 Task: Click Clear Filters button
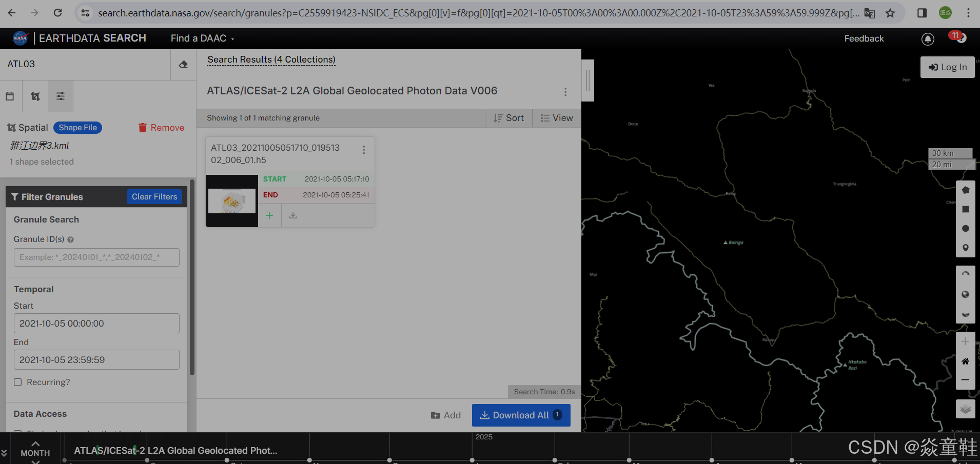tap(154, 197)
